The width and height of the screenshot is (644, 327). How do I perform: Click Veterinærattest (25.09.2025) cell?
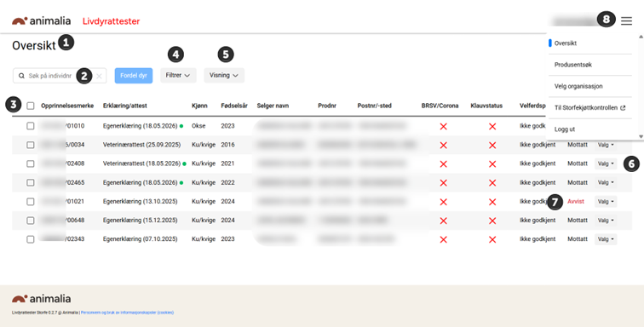click(142, 145)
